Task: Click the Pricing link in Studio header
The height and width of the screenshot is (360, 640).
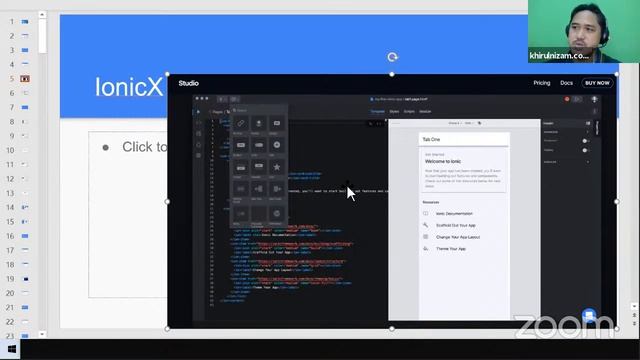Action: tap(542, 83)
